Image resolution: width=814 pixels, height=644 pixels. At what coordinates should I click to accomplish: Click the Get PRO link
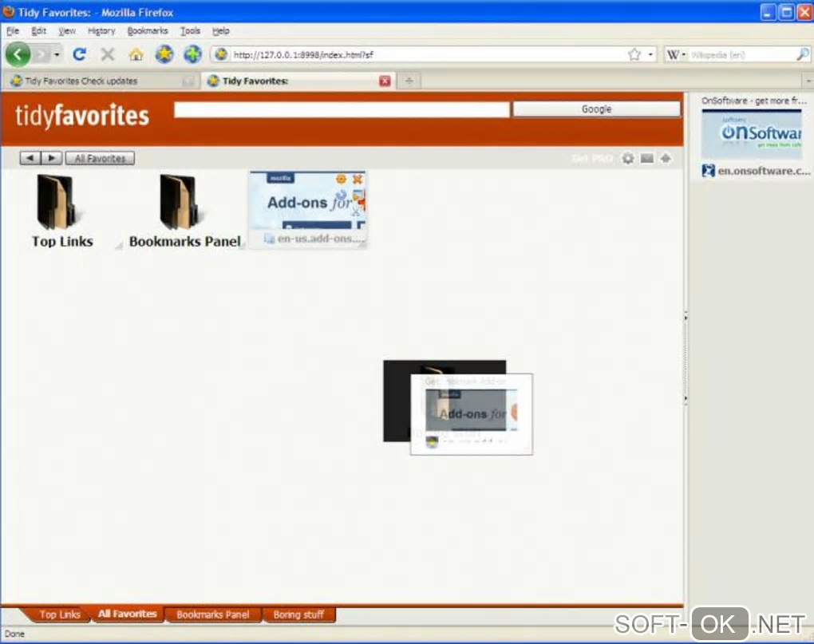592,158
